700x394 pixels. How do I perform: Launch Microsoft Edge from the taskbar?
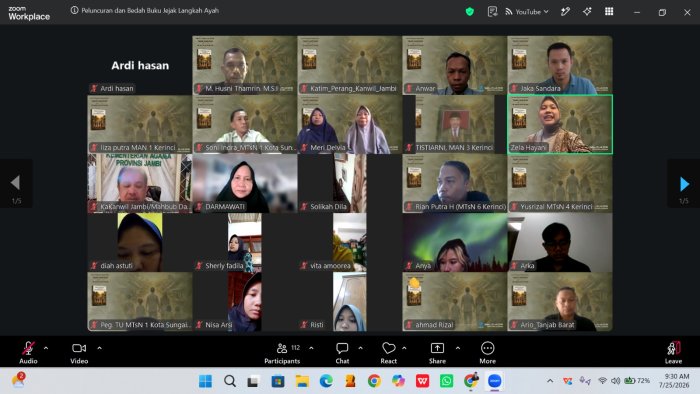pos(326,381)
